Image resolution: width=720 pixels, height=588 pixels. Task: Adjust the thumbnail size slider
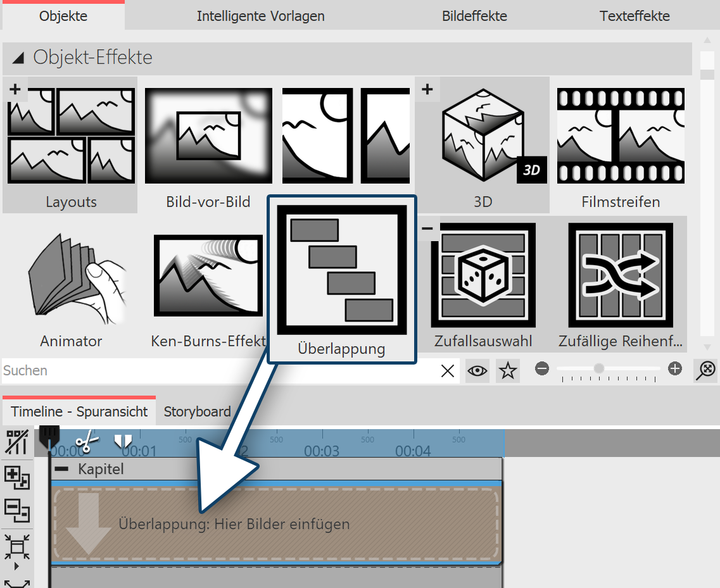click(x=598, y=368)
